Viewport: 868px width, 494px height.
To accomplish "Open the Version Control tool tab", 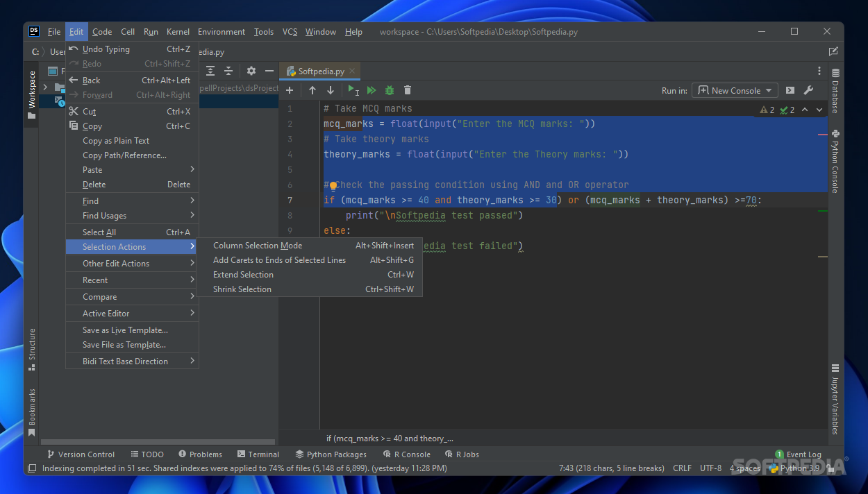I will click(81, 454).
